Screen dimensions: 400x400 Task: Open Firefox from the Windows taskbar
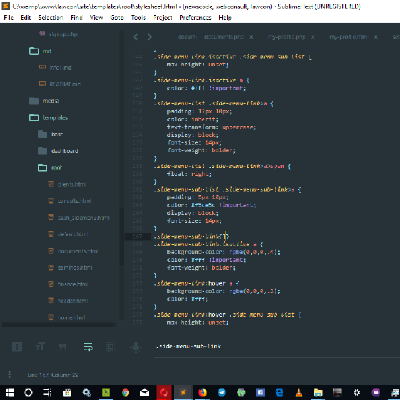pos(202,392)
